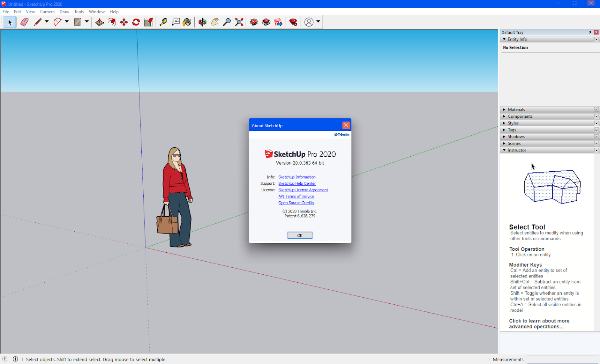The image size is (600, 364).
Task: Activate the Zoom Extents tool
Action: [239, 22]
